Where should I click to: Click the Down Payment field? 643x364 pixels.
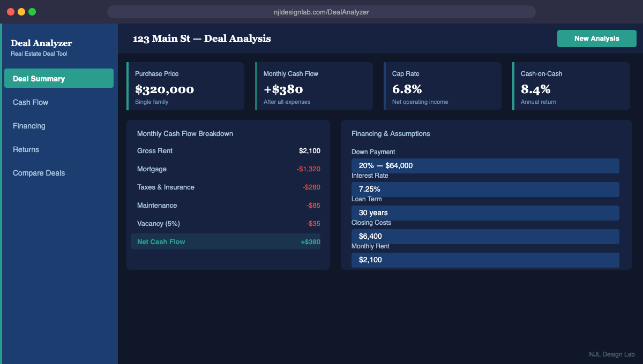coord(485,166)
